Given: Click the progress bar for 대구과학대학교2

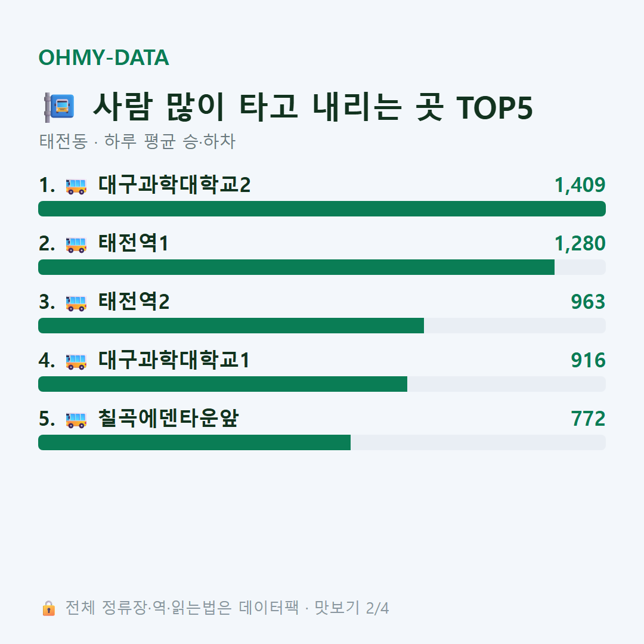Looking at the screenshot, I should (x=322, y=209).
